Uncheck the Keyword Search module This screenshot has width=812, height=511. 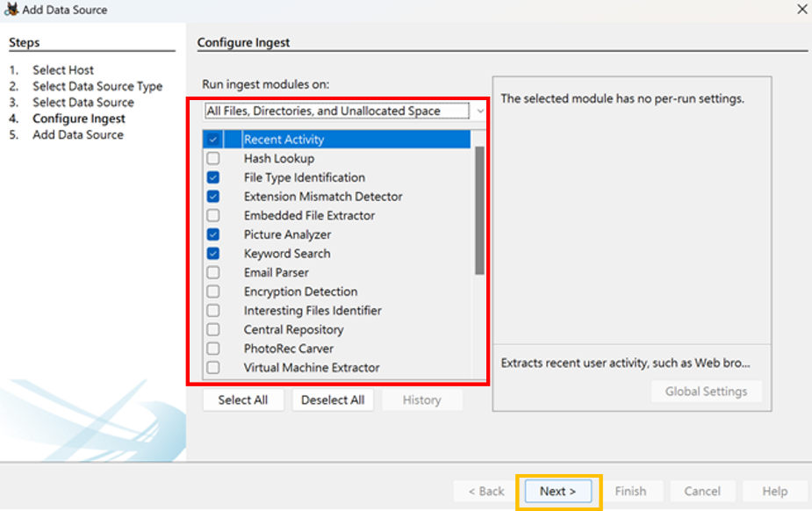(212, 254)
